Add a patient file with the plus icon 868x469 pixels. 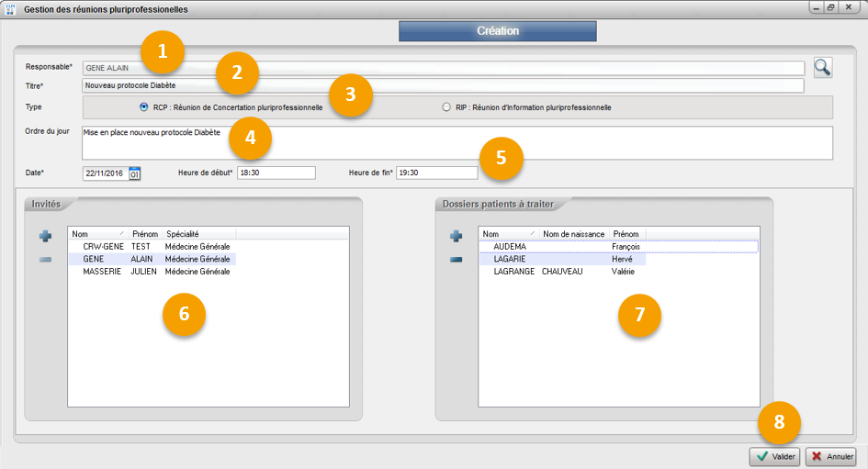tap(456, 237)
